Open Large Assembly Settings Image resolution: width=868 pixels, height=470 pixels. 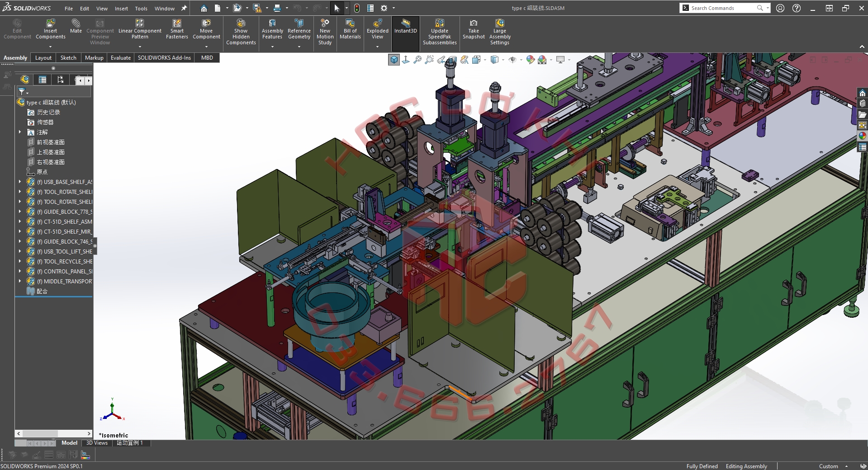point(499,32)
